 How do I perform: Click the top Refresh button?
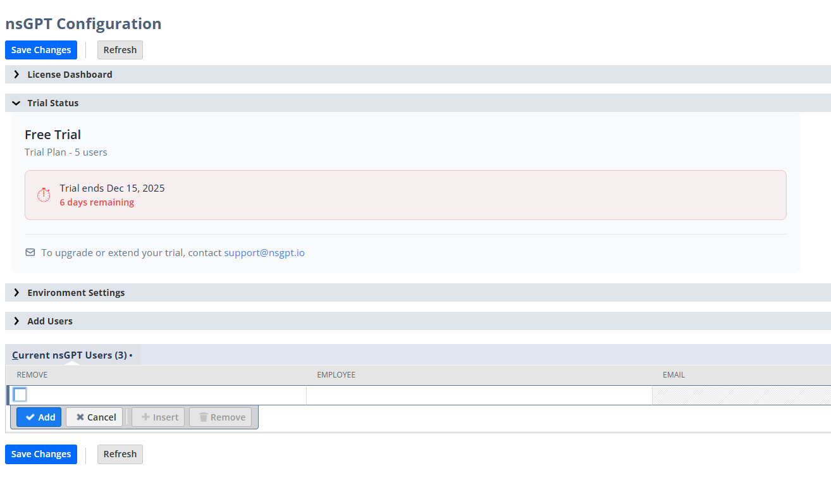[x=120, y=50]
